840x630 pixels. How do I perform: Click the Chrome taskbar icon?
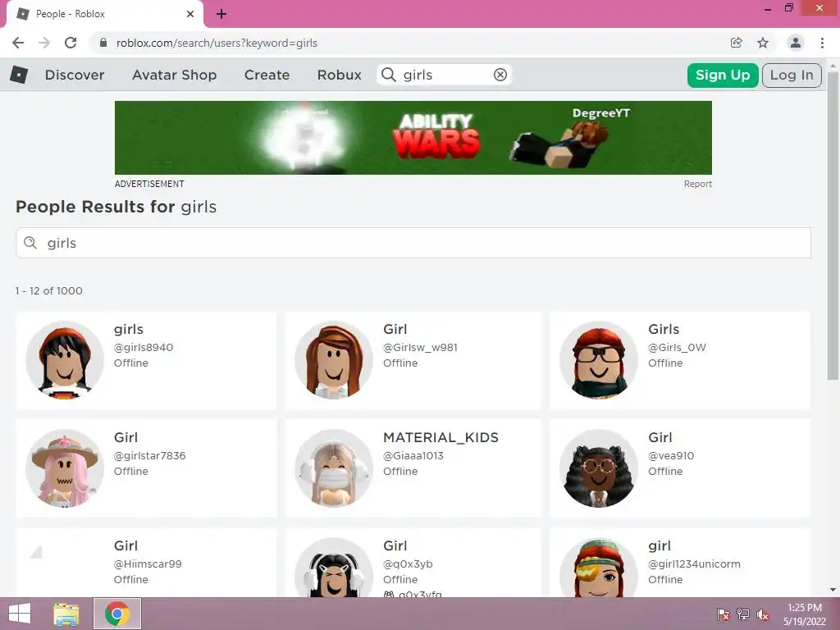click(117, 614)
